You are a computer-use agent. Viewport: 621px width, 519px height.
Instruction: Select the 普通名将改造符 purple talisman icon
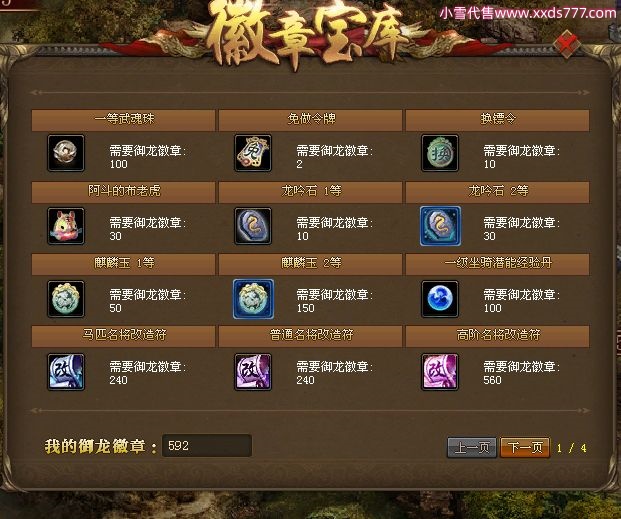click(253, 372)
